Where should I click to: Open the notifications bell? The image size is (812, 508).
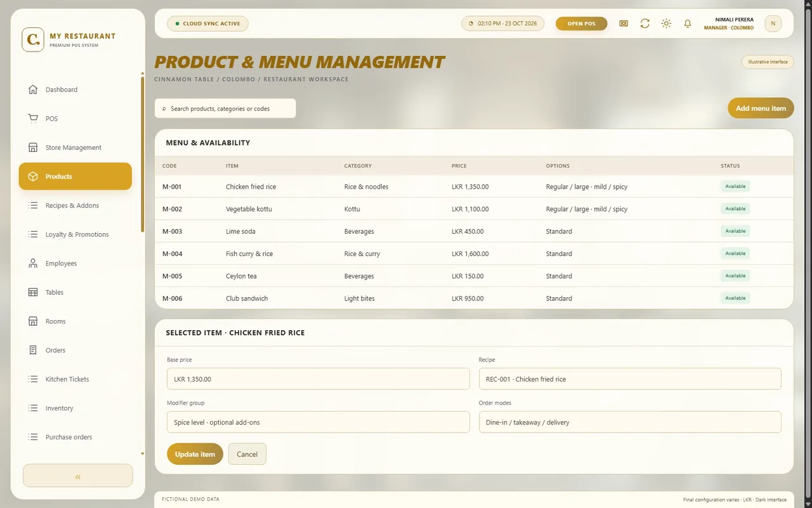click(x=687, y=23)
